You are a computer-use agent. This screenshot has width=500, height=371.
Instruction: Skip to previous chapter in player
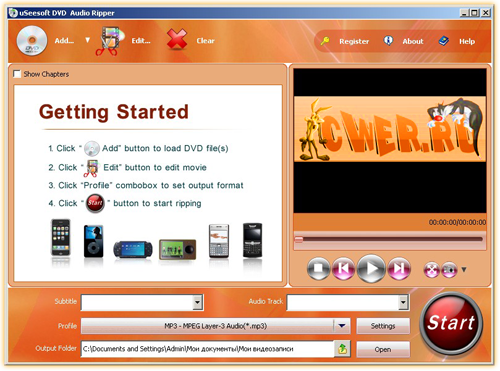pyautogui.click(x=344, y=268)
